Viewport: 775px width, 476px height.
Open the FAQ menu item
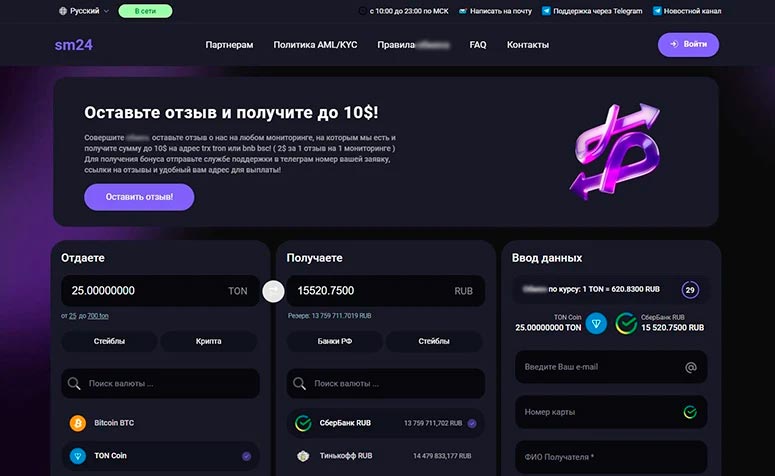[478, 44]
